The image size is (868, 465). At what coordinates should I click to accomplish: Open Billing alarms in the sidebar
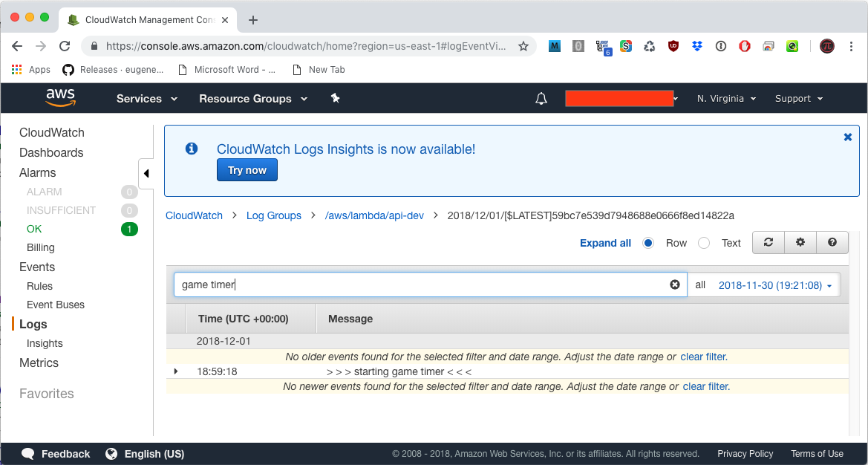tap(40, 247)
